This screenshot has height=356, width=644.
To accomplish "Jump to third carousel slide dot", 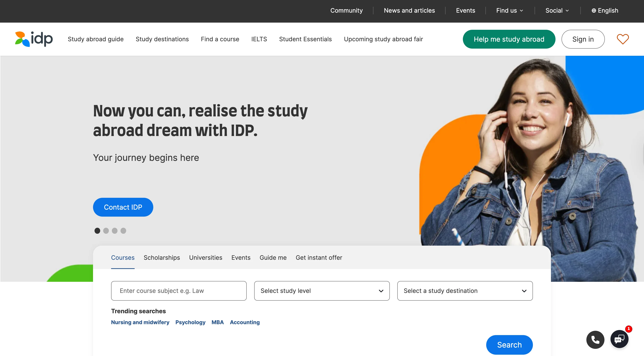I will [115, 231].
